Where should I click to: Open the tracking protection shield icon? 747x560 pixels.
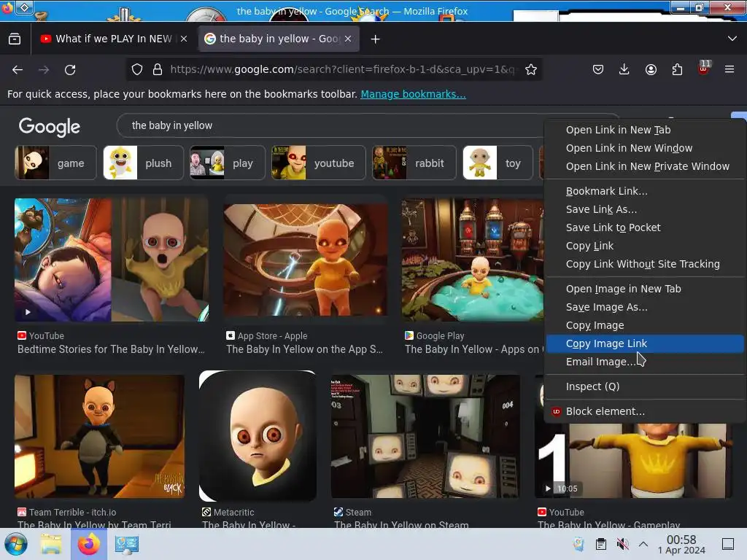pos(137,69)
